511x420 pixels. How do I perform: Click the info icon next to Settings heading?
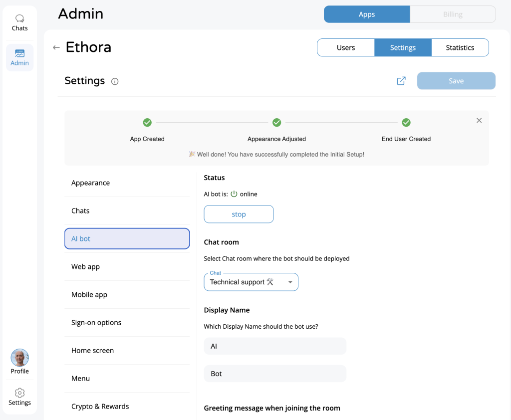(x=115, y=81)
